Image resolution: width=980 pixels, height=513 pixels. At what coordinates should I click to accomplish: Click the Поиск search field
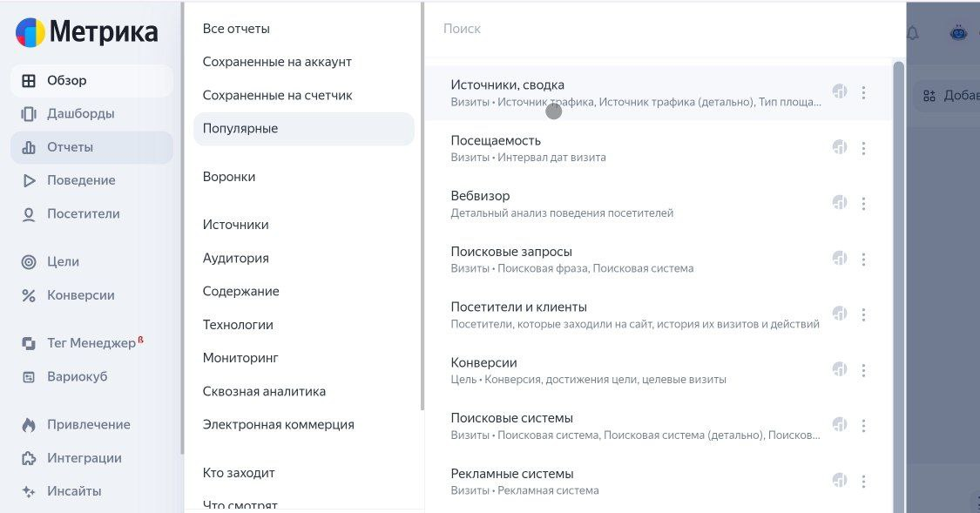click(x=663, y=29)
